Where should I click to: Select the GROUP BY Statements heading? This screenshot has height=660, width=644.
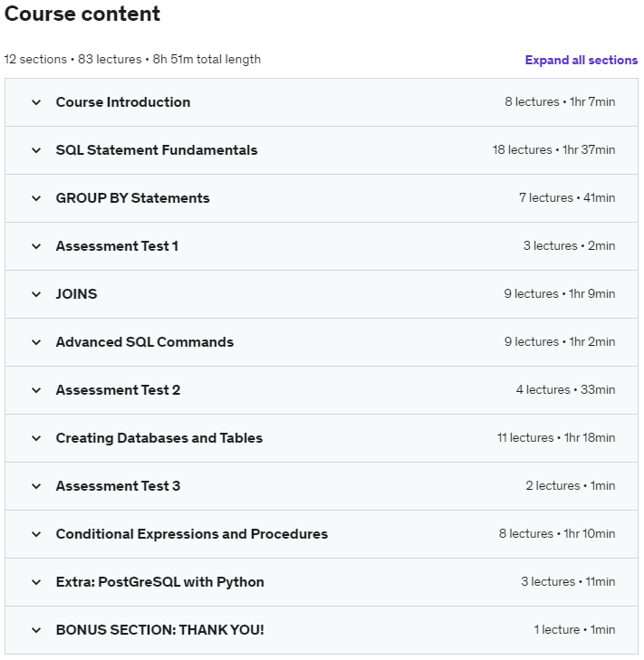tap(132, 198)
